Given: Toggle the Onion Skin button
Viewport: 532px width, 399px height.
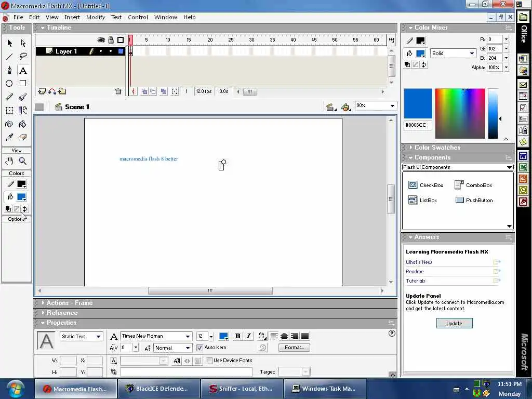Looking at the screenshot, I should coord(144,91).
